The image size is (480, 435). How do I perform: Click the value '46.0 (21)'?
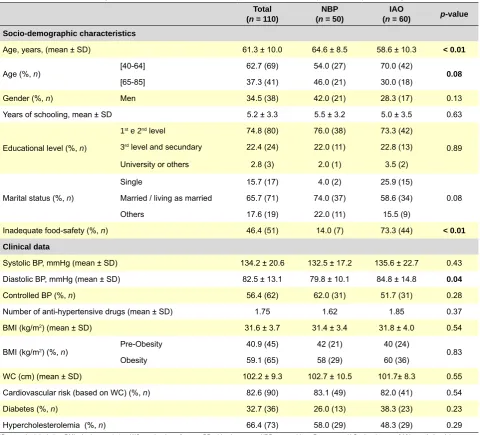(329, 82)
